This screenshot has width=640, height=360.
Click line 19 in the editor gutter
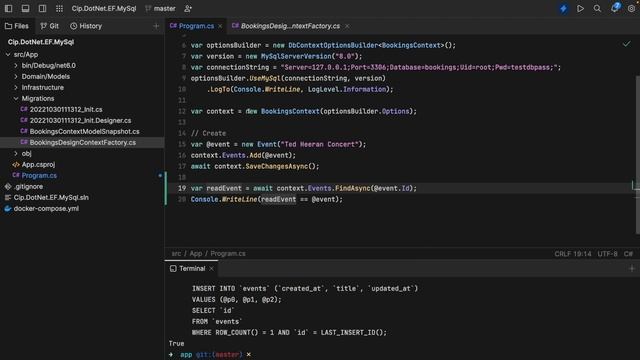[x=182, y=188]
